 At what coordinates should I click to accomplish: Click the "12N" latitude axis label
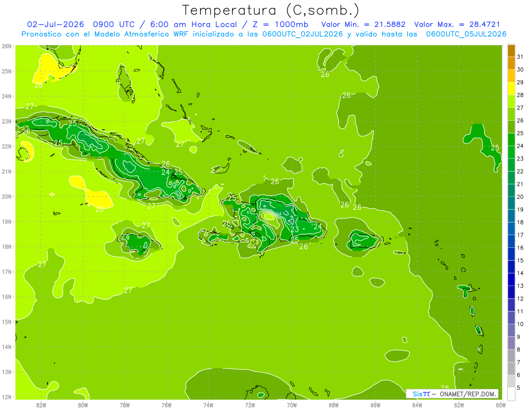click(6, 397)
